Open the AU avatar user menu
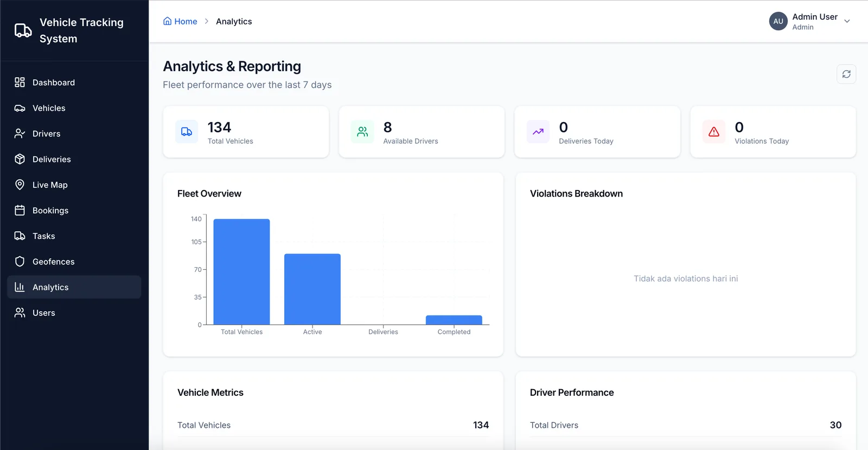The image size is (868, 450). pyautogui.click(x=778, y=21)
